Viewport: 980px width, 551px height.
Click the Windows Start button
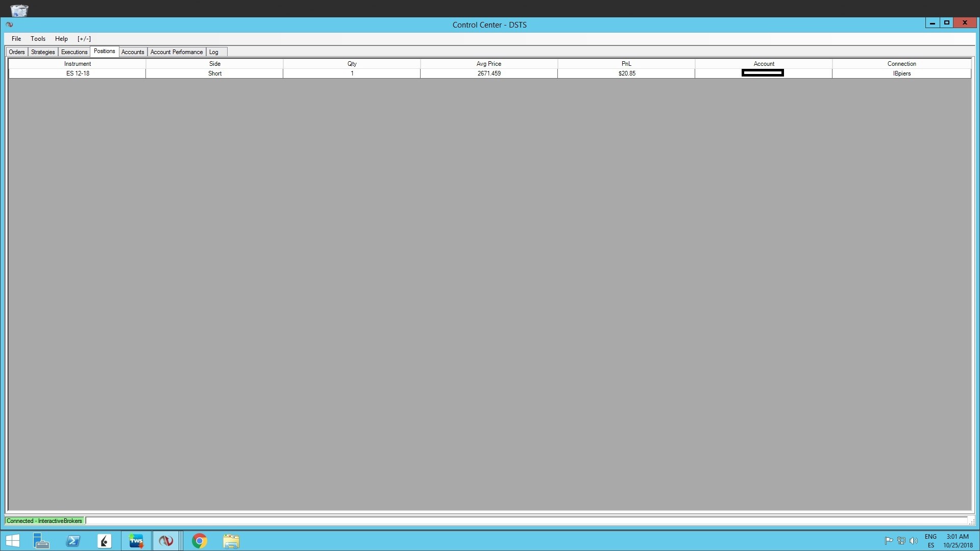[x=12, y=541]
